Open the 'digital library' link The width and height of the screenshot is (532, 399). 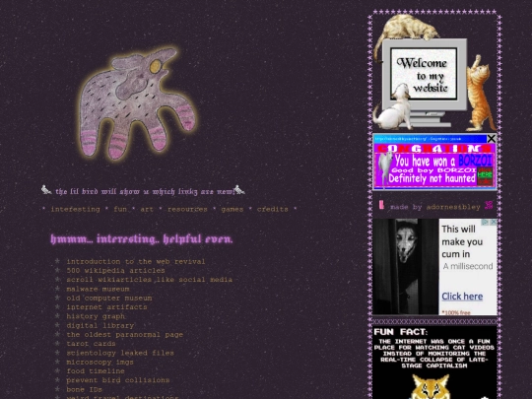pos(100,326)
